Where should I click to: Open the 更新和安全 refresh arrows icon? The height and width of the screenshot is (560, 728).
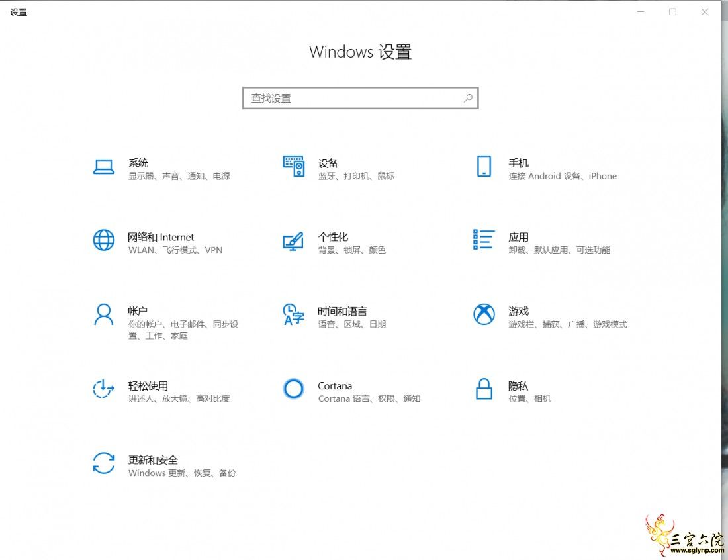(x=103, y=463)
